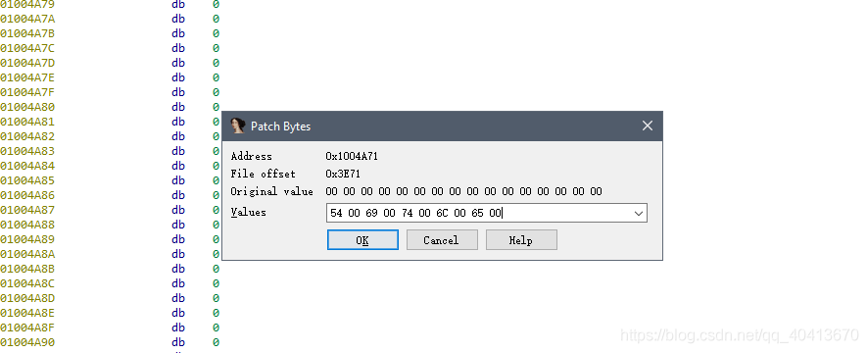Cancel the Patch Bytes dialog

click(442, 240)
